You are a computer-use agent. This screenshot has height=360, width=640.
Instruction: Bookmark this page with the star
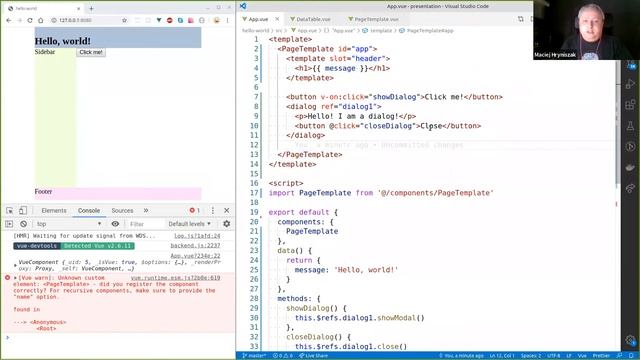124,20
